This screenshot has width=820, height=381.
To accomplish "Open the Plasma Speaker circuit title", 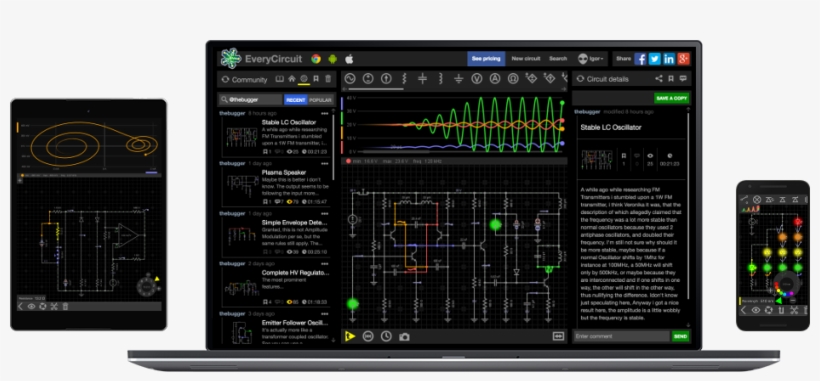I will click(x=284, y=172).
